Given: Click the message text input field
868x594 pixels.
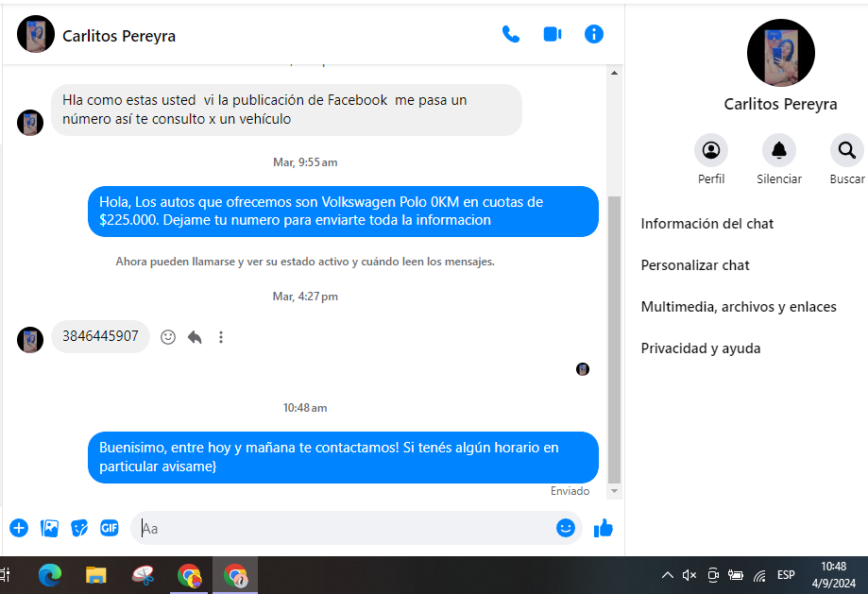Looking at the screenshot, I should [340, 528].
